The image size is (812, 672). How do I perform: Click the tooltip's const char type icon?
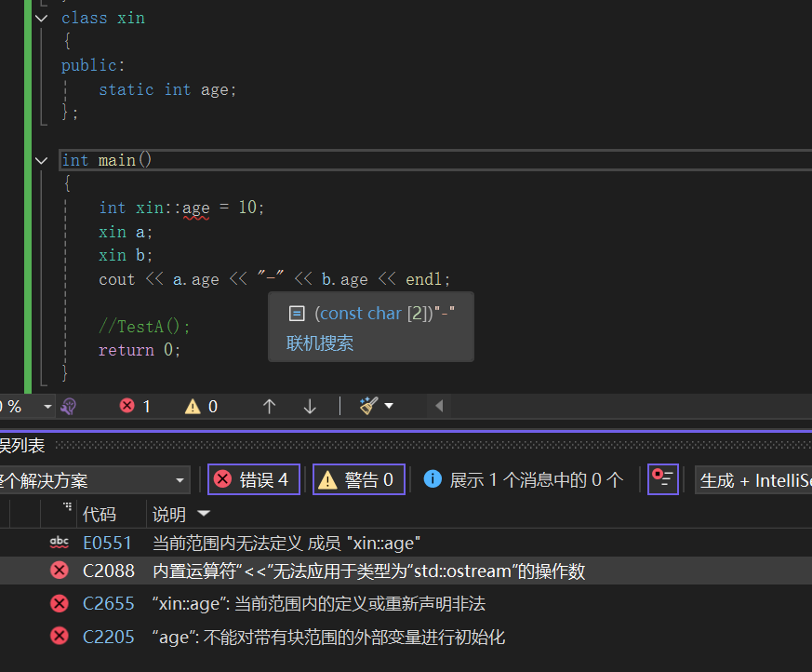297,313
